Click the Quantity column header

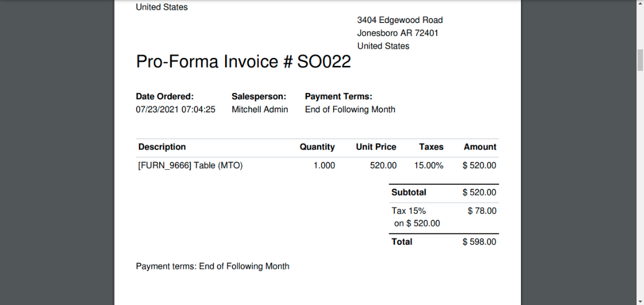[317, 147]
